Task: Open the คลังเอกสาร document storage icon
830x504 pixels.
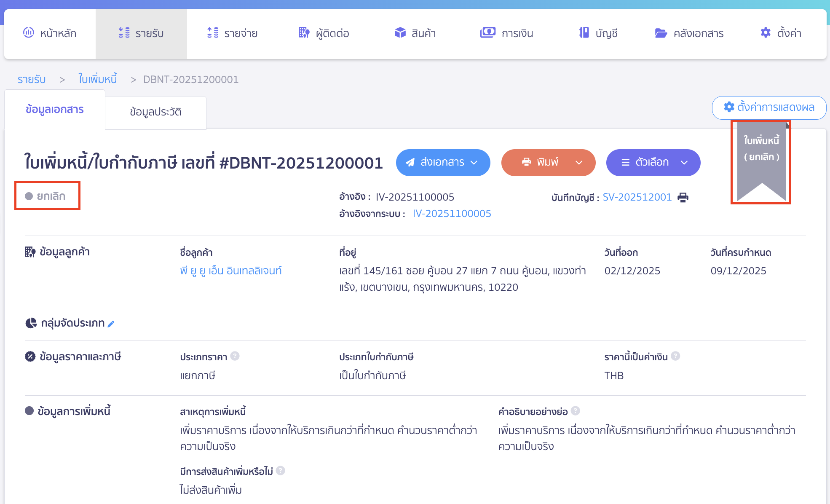Action: (661, 33)
